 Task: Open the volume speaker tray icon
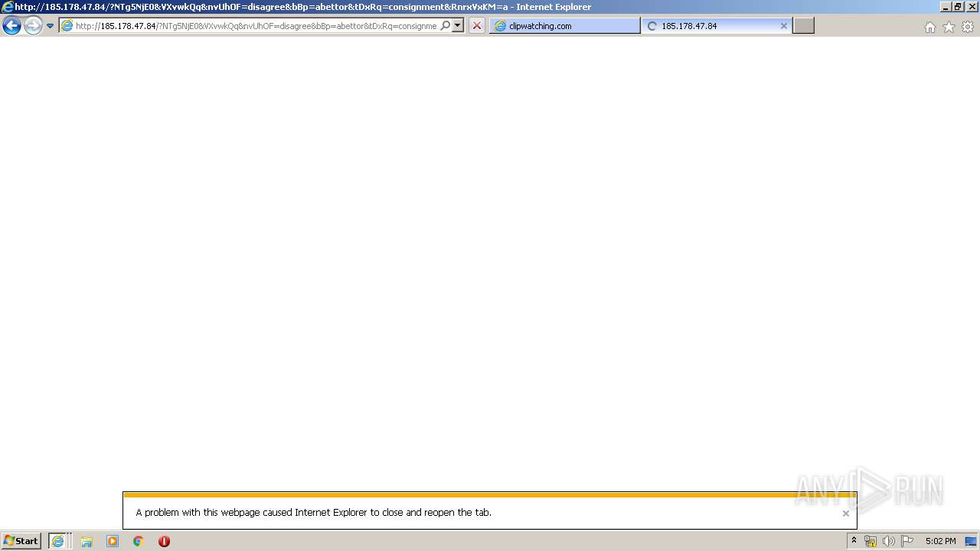888,541
